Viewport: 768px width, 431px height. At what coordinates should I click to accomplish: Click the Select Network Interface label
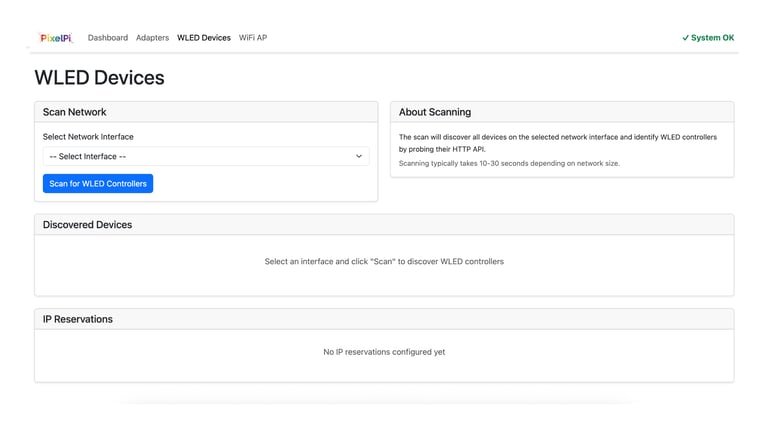pyautogui.click(x=88, y=137)
